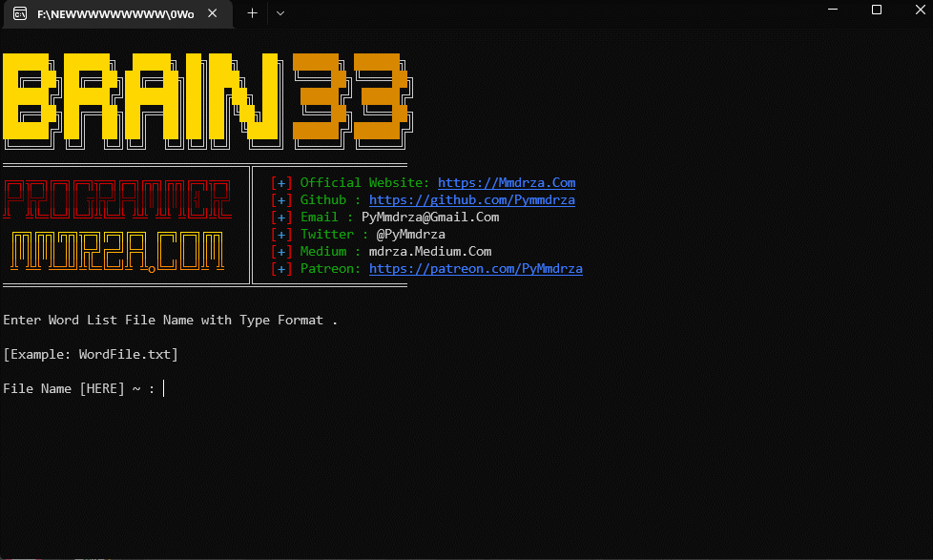Focus the input cursor after the prompt
Image resolution: width=933 pixels, height=560 pixels.
point(164,388)
